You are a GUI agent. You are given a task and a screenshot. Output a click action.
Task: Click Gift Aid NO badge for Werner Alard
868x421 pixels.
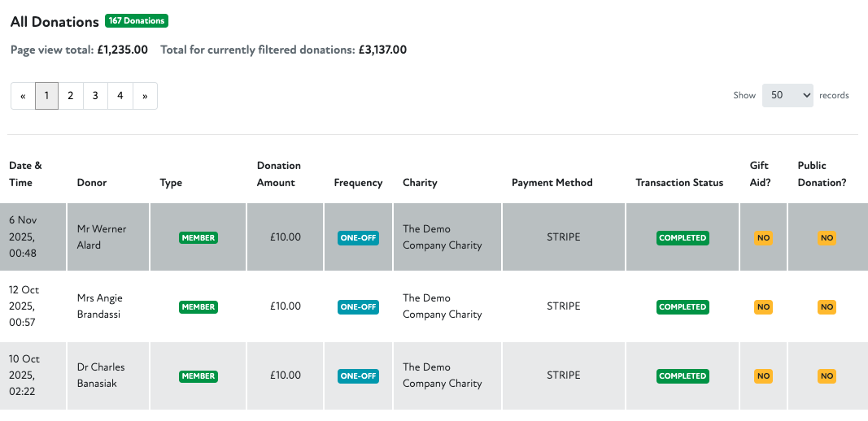click(x=763, y=238)
